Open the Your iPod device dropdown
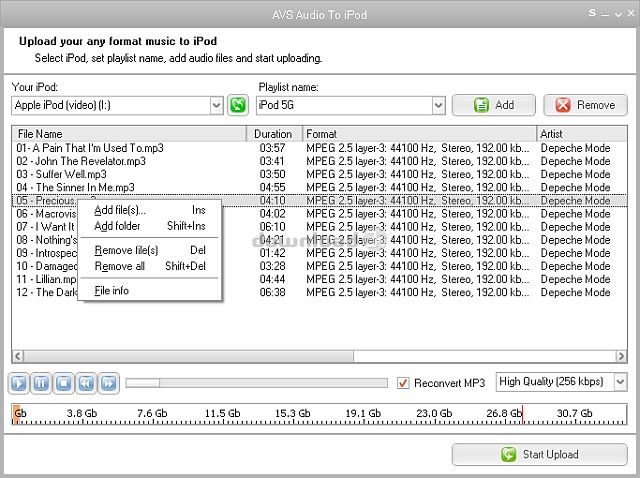Image resolution: width=640 pixels, height=478 pixels. click(x=217, y=105)
